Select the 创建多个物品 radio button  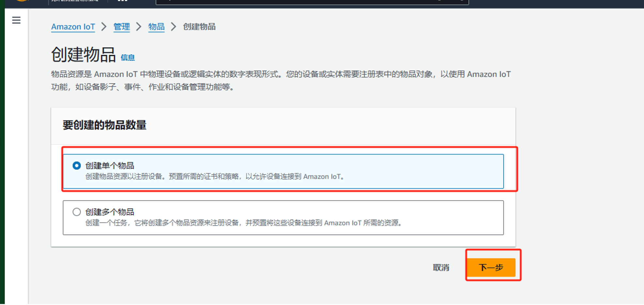tap(77, 212)
